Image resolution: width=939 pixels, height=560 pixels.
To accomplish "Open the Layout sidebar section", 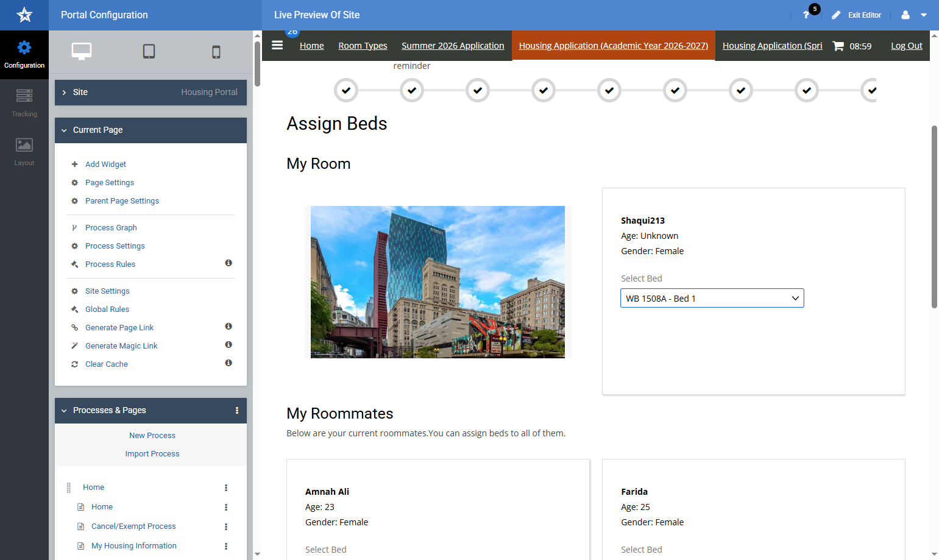I will (x=24, y=152).
